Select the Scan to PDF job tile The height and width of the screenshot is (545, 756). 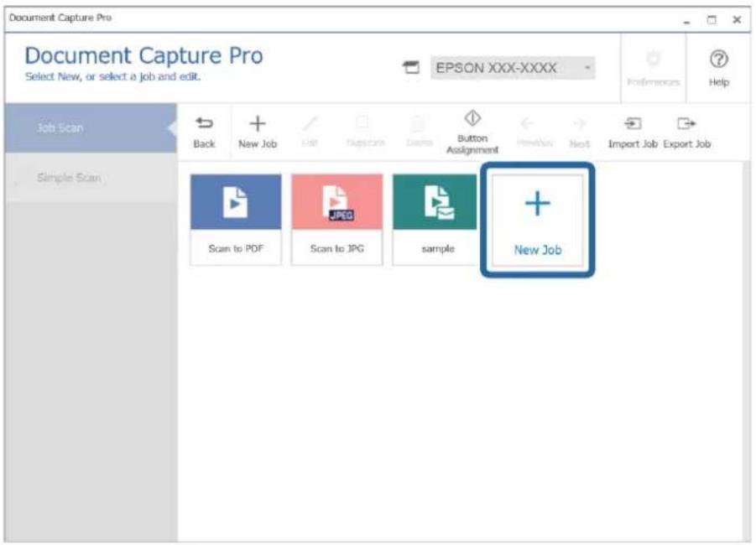pos(236,219)
